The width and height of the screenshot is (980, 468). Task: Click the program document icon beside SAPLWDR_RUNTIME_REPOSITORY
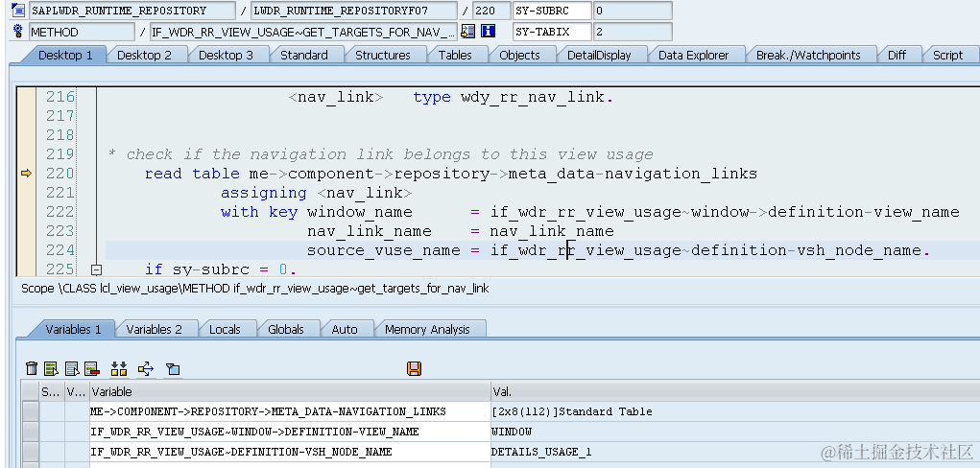[x=18, y=10]
